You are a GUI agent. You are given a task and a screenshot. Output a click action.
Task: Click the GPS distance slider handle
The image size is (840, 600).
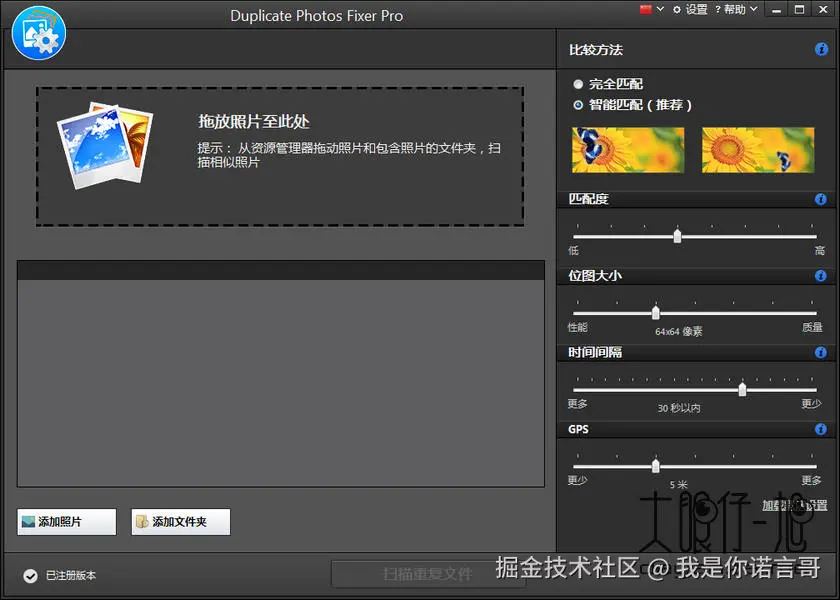coord(656,466)
